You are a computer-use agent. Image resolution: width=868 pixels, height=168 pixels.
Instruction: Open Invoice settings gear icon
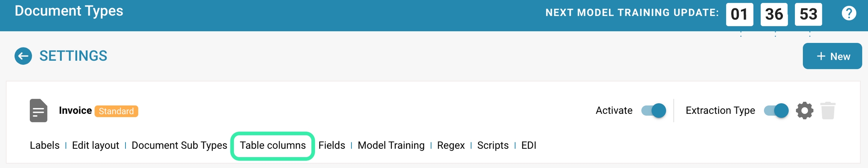point(804,111)
